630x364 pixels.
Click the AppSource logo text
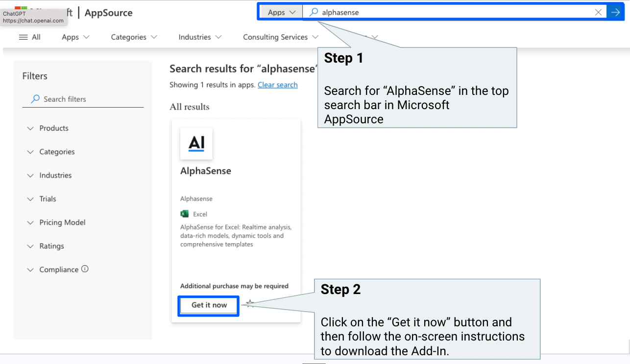pos(108,13)
